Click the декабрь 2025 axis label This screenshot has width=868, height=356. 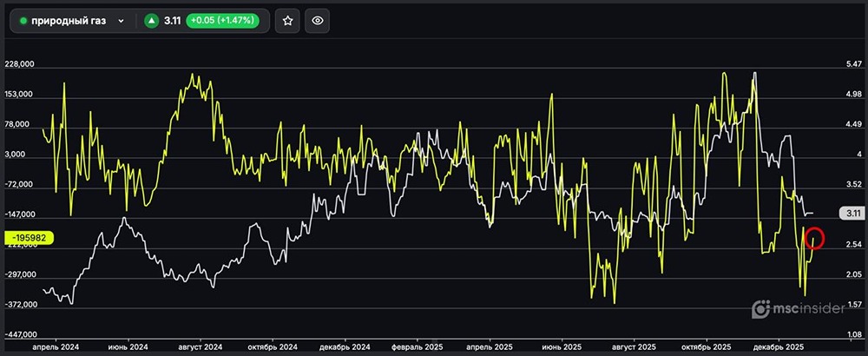(779, 346)
